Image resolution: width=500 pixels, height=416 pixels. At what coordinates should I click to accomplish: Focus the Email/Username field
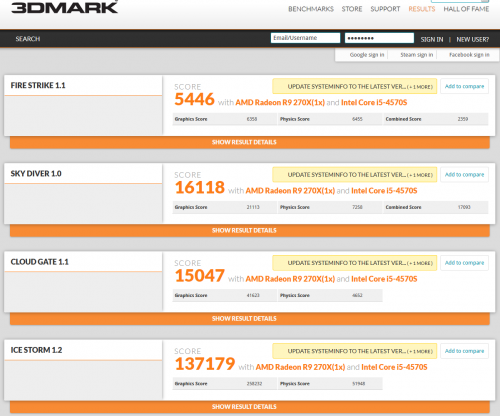pos(305,38)
